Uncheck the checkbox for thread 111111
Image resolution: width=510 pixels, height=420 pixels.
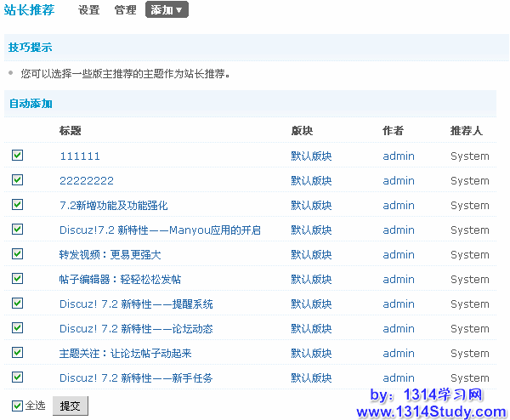click(18, 156)
